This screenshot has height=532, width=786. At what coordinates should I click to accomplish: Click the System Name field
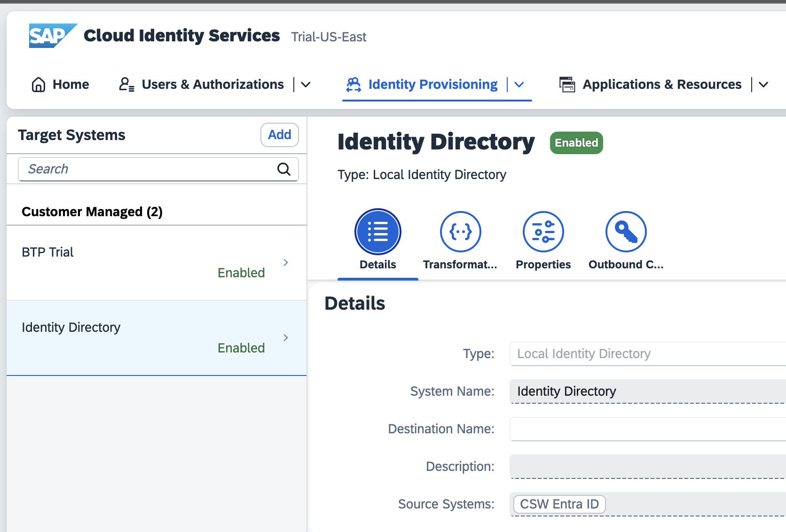648,391
